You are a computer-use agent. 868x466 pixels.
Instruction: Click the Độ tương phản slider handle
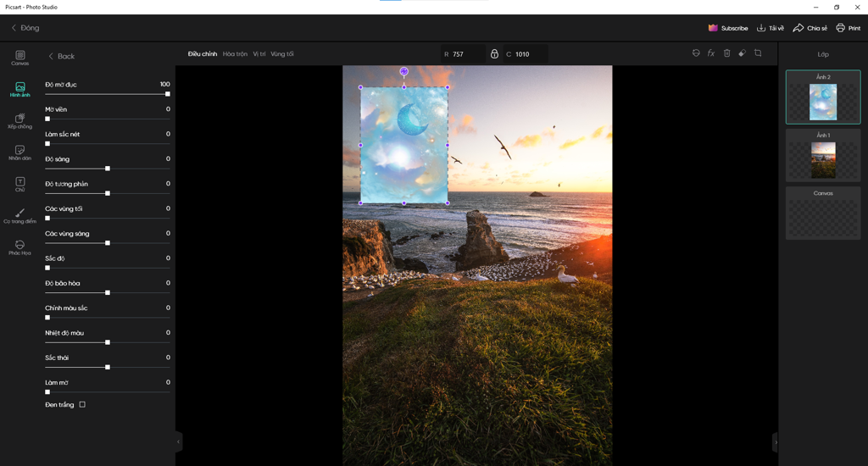coord(108,193)
